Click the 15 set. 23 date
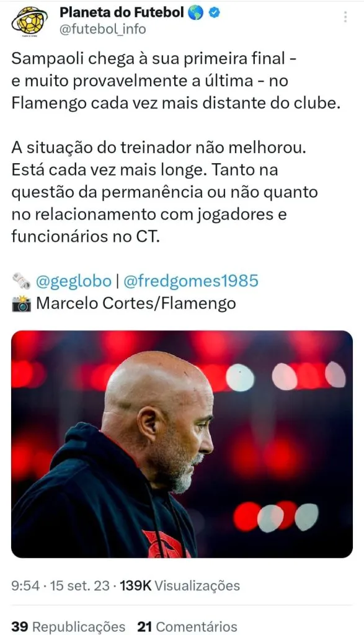 coord(79,585)
